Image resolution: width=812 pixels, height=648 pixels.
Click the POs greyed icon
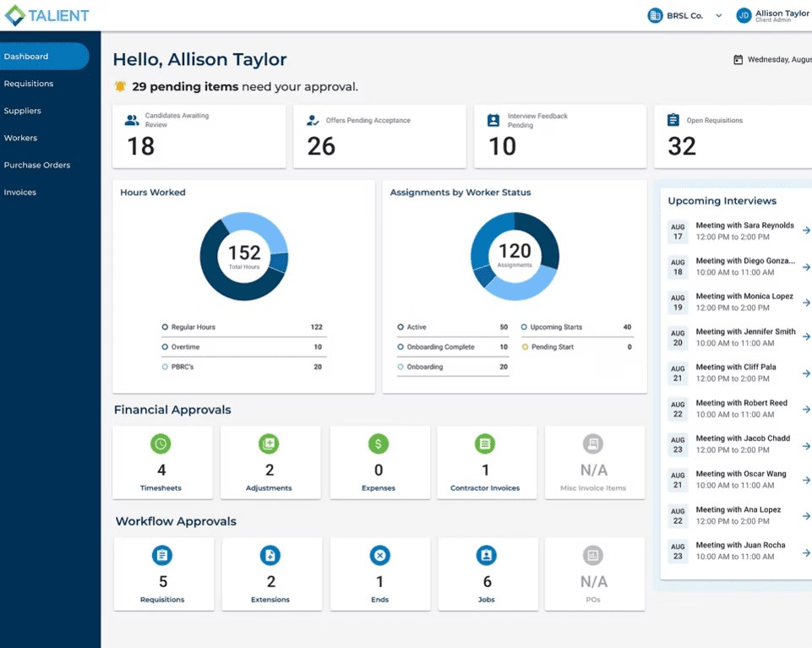tap(593, 555)
